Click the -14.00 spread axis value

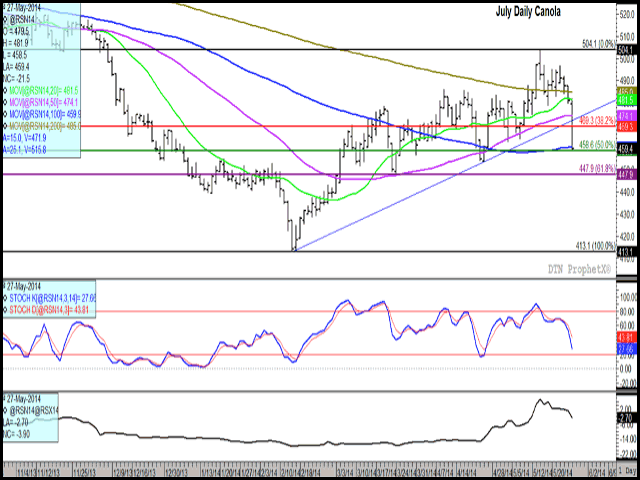pyautogui.click(x=628, y=438)
